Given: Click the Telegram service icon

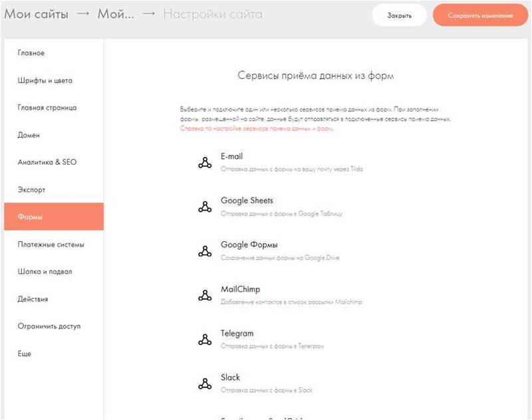Looking at the screenshot, I should 205,340.
